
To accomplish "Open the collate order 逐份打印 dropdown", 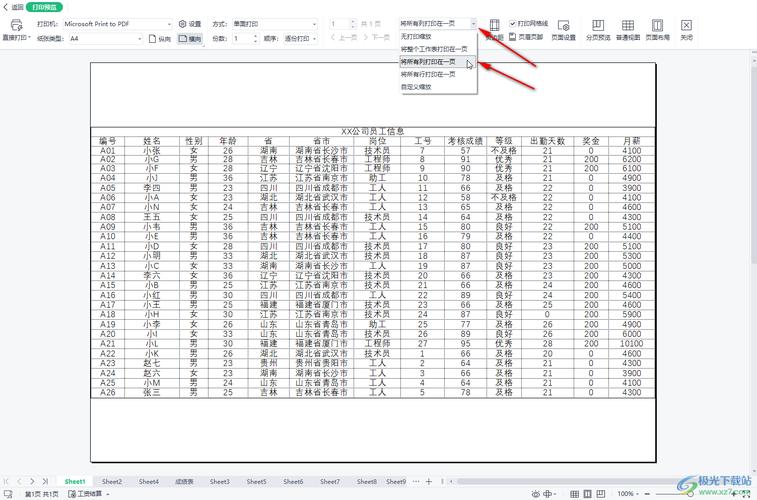I will [x=300, y=38].
